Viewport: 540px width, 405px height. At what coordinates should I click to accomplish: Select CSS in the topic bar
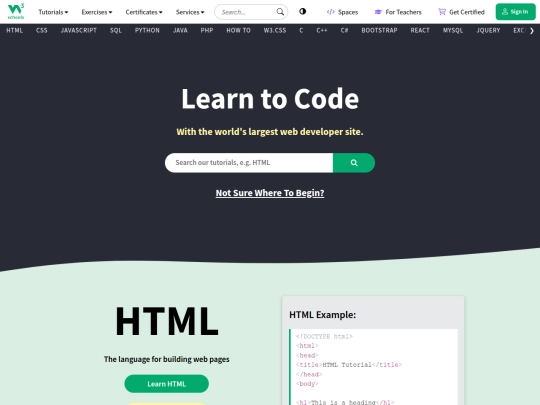[42, 30]
